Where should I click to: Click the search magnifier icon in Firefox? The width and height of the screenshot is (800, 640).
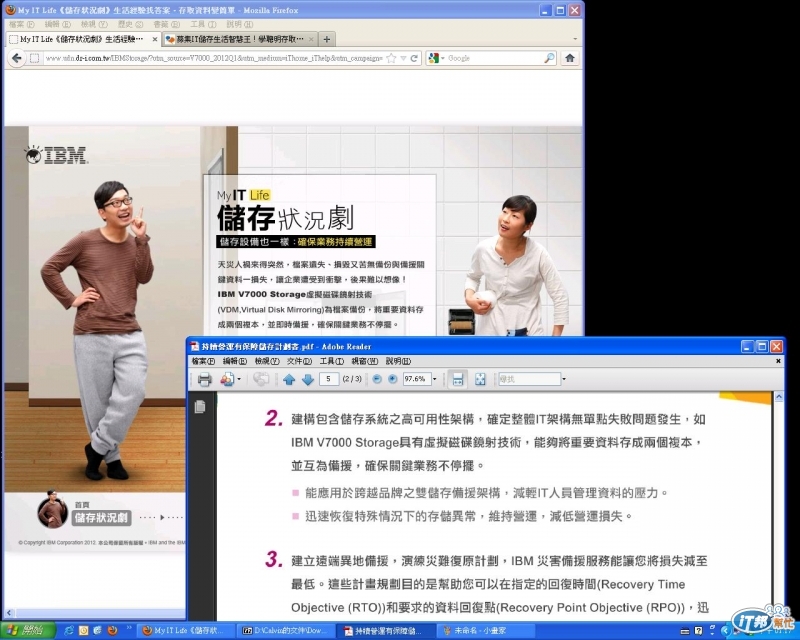tap(549, 58)
